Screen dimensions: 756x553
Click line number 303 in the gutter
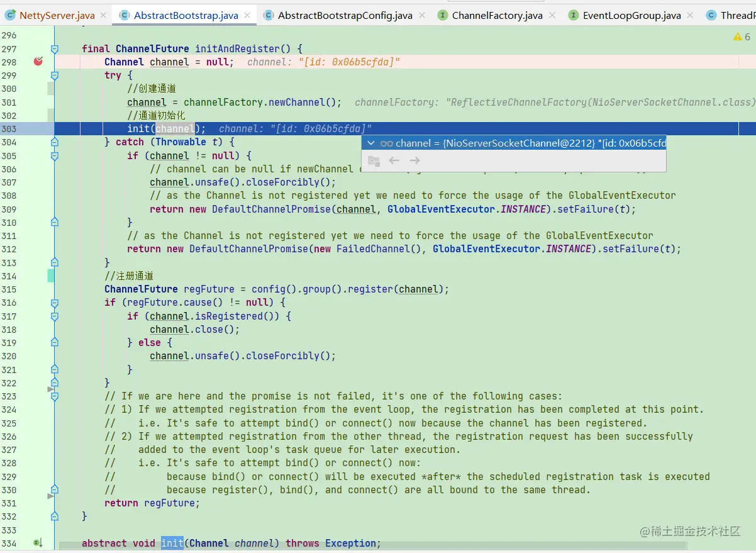[x=9, y=129]
